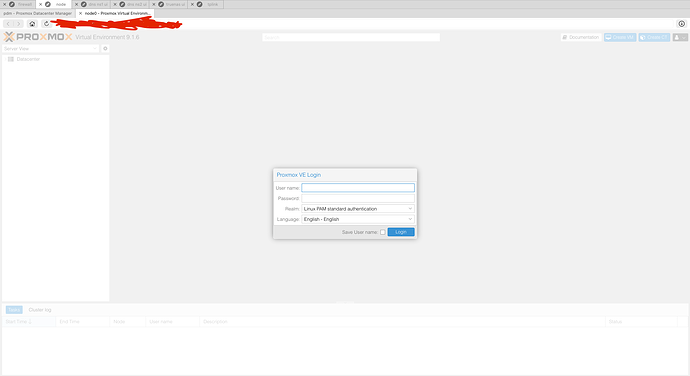Screen dimensions: 690x376
Task: Go forward with the browser forward arrow
Action: coord(18,24)
